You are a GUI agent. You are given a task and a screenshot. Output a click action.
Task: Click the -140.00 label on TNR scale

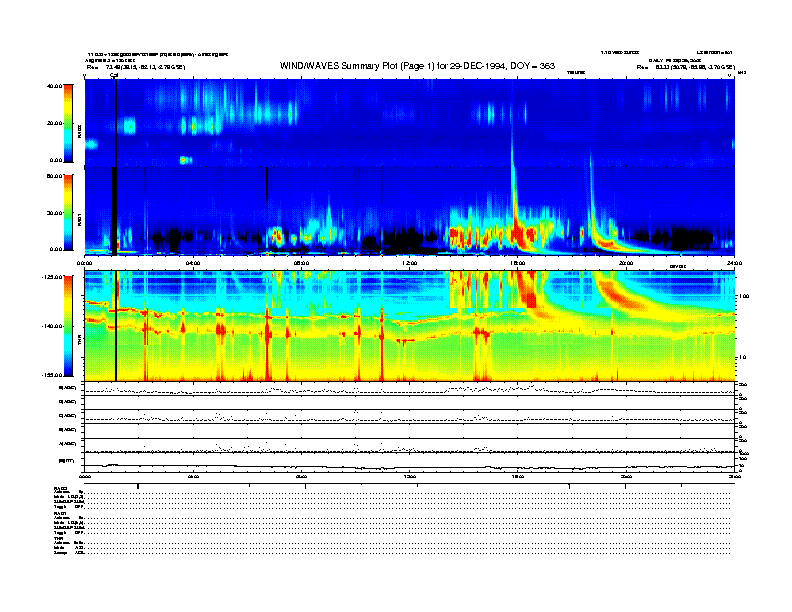[52, 326]
